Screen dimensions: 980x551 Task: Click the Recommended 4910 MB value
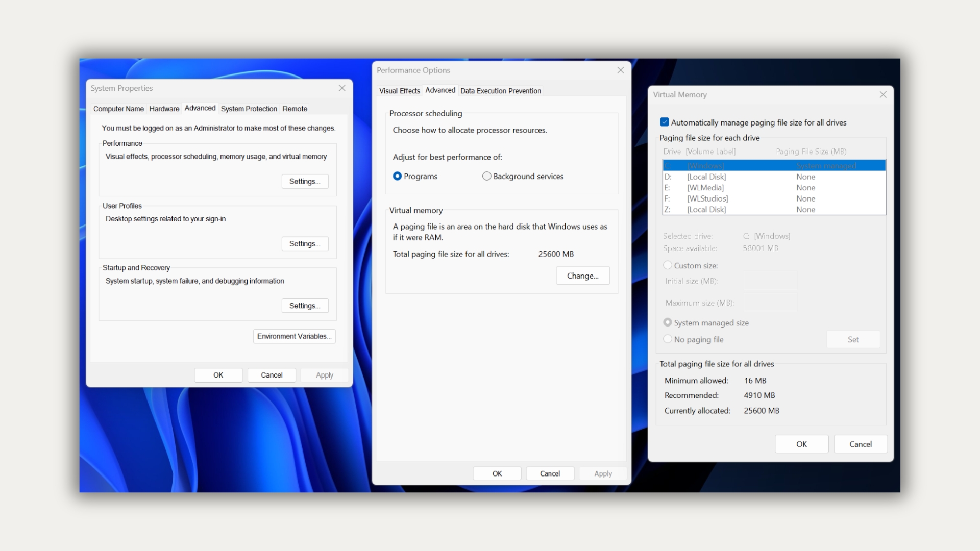(759, 395)
